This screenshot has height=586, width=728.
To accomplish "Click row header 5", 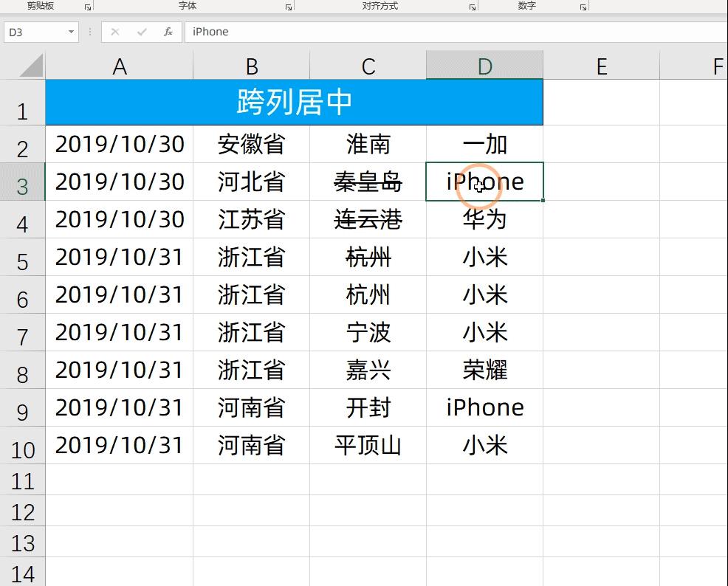I will (23, 258).
